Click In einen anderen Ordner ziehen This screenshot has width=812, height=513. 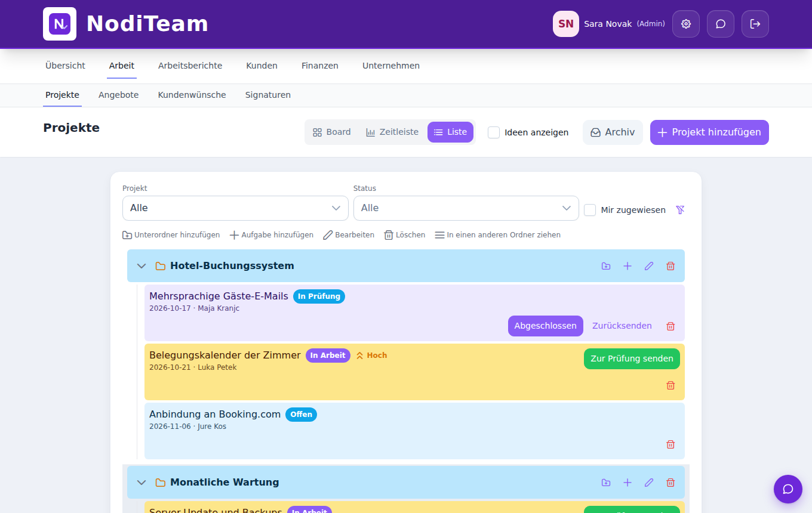(x=498, y=235)
